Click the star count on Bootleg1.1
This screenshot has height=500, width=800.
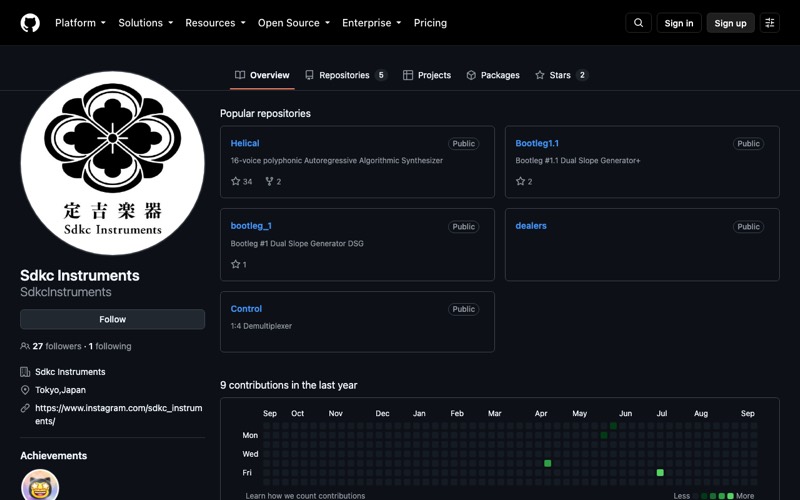click(524, 182)
